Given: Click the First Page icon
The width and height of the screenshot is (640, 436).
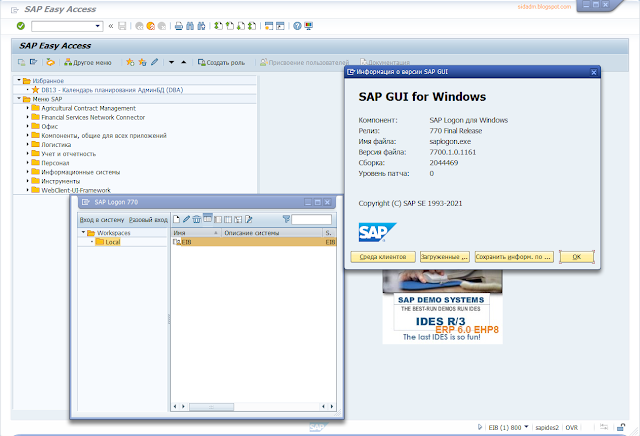Looking at the screenshot, I should click(x=219, y=26).
